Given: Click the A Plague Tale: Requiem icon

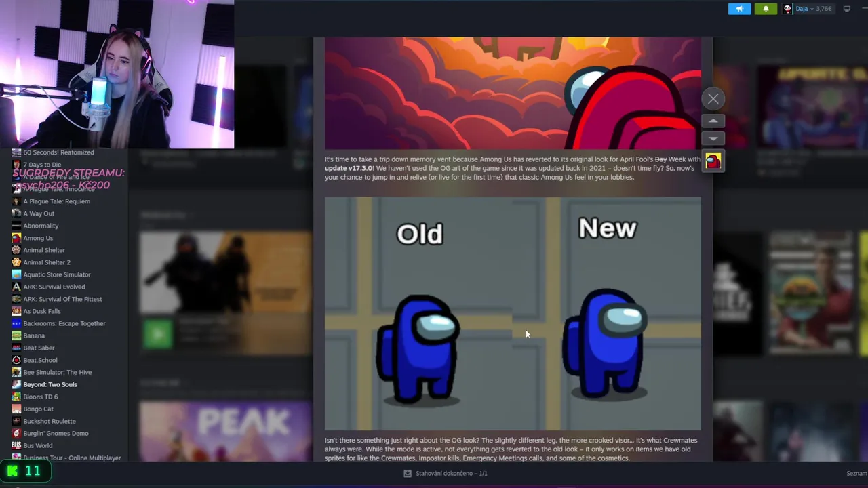Looking at the screenshot, I should [16, 201].
